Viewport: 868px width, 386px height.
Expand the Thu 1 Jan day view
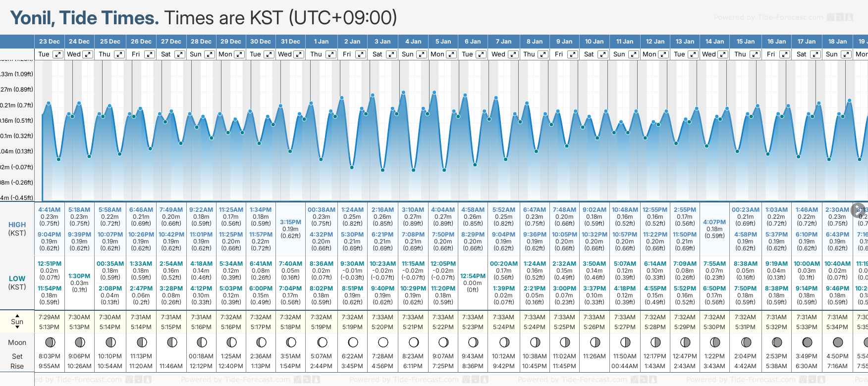click(330, 54)
